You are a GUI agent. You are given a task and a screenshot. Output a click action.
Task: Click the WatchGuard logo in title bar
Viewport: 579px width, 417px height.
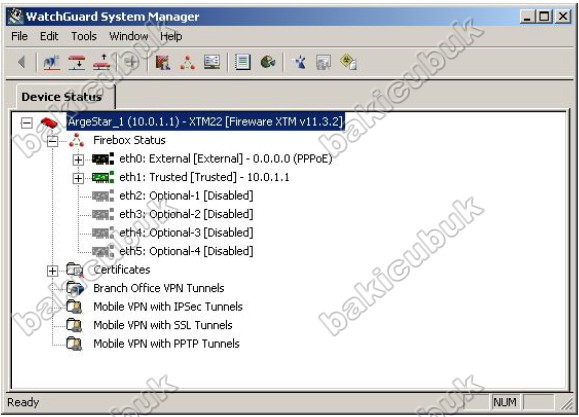coord(15,16)
